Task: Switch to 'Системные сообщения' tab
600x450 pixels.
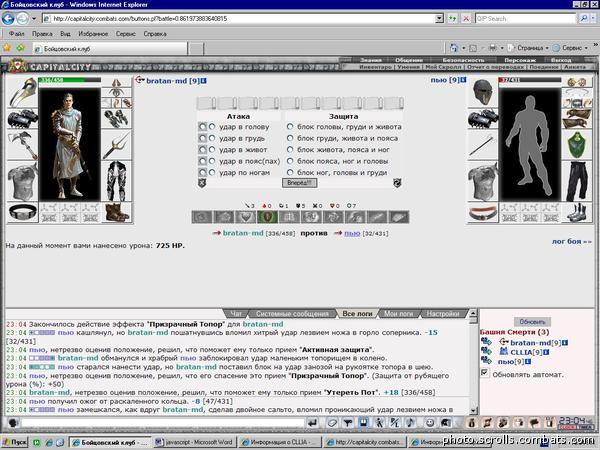Action: point(292,314)
